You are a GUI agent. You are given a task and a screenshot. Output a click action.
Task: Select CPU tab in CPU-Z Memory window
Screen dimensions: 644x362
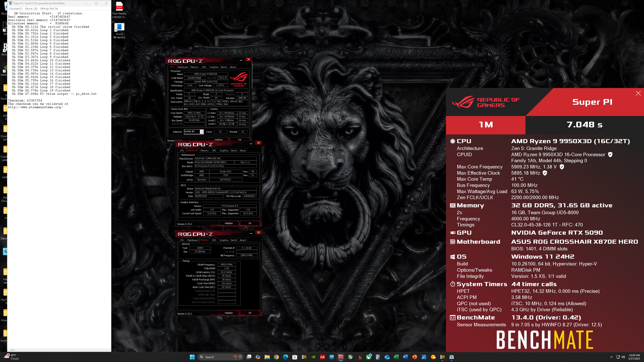coord(182,240)
